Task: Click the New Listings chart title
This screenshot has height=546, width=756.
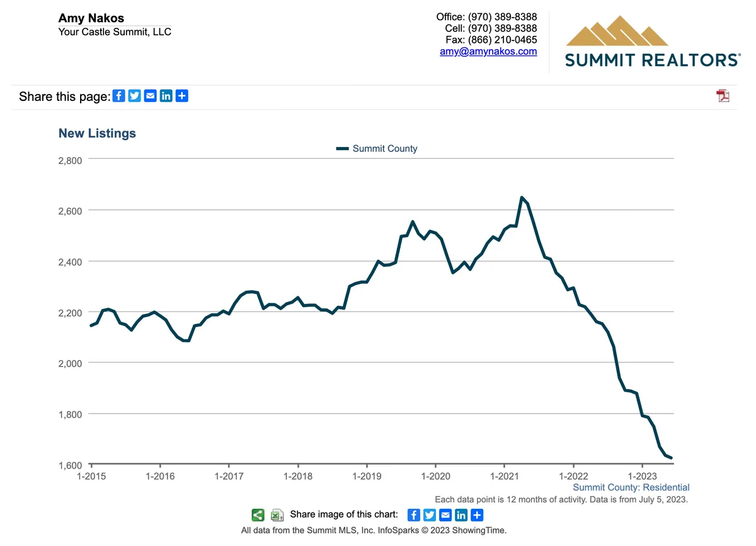Action: point(97,133)
